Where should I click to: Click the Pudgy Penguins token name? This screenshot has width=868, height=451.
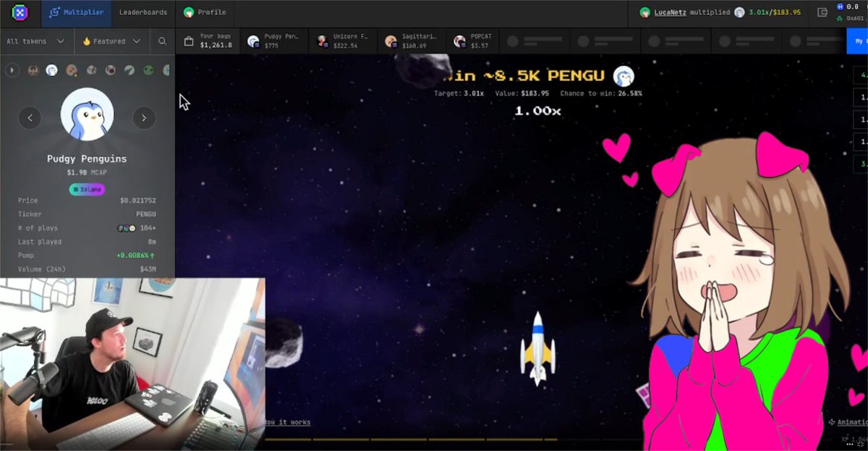[x=87, y=159]
